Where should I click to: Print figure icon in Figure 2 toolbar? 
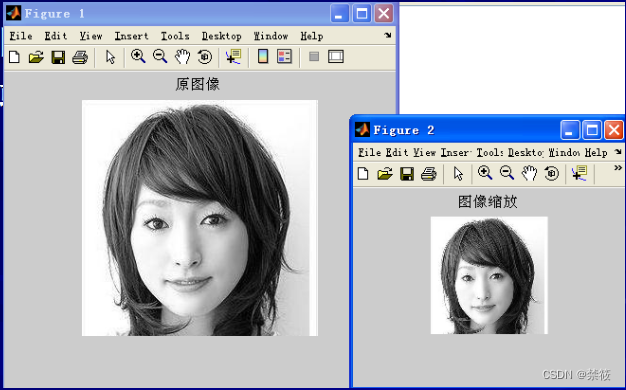tap(429, 174)
